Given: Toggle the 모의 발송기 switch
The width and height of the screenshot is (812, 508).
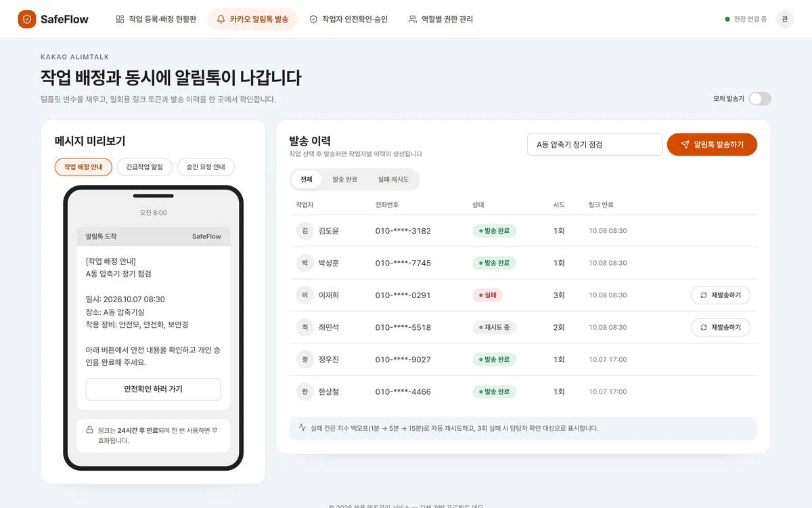Looking at the screenshot, I should point(760,99).
